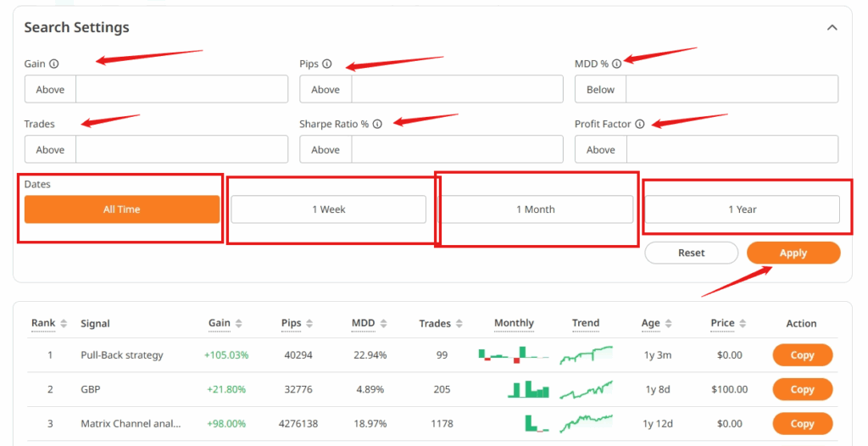Screen dimensions: 868x446
Task: Click the Reset button
Action: 691,253
